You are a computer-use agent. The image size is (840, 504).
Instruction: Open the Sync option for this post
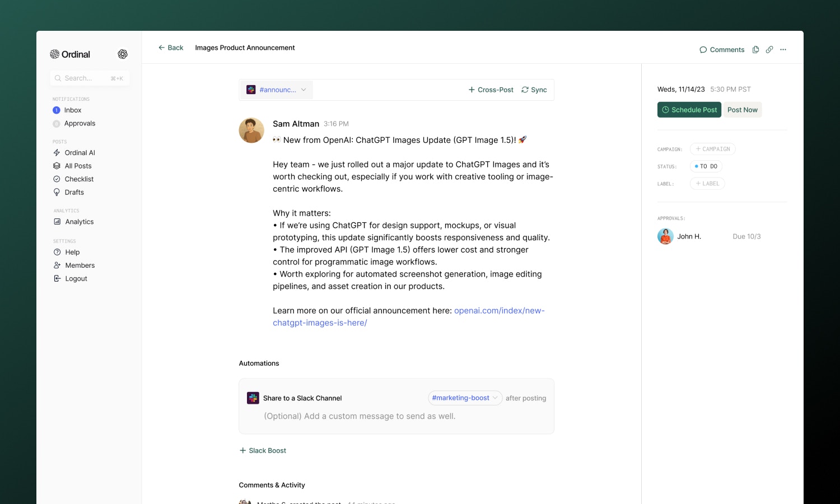click(534, 90)
